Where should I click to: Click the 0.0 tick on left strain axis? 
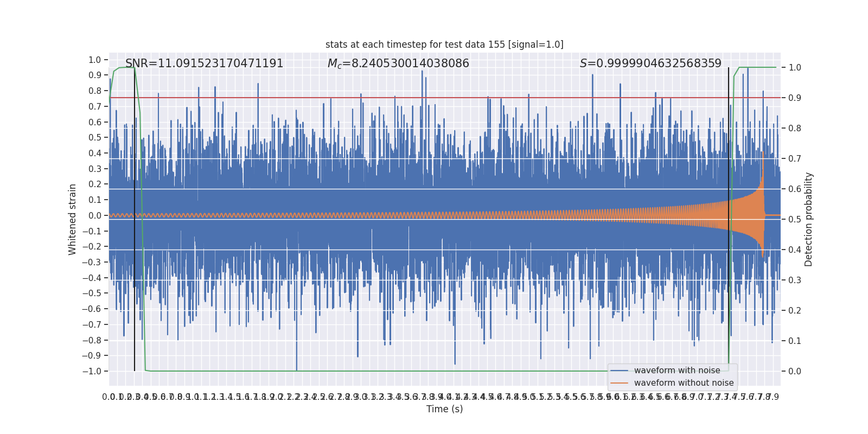pyautogui.click(x=95, y=215)
